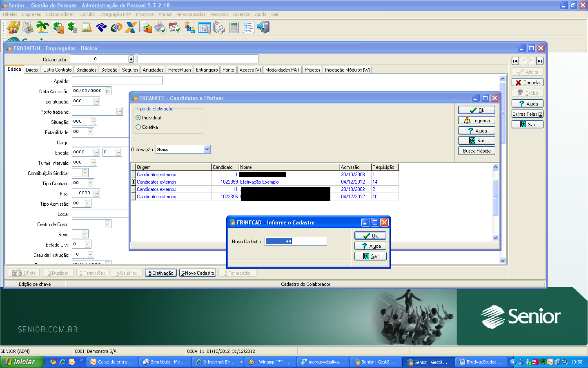
Task: Expand the Contribuição Sindical dropdown
Action: pyautogui.click(x=85, y=173)
